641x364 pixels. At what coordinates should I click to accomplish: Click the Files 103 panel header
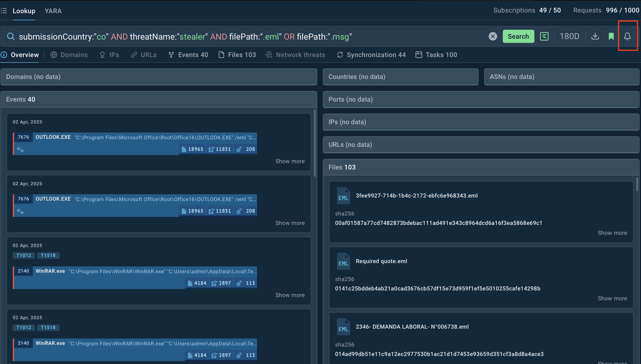(481, 167)
